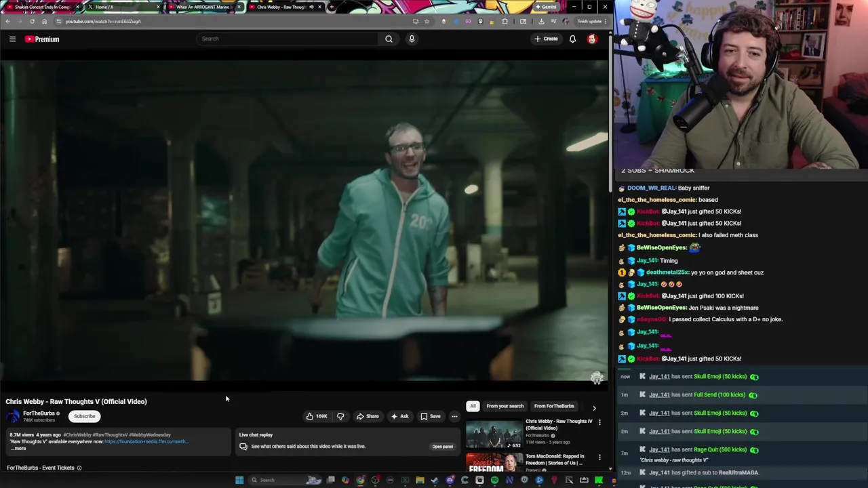The height and width of the screenshot is (488, 868).
Task: Bookmark this page with star icon
Action: point(427,21)
